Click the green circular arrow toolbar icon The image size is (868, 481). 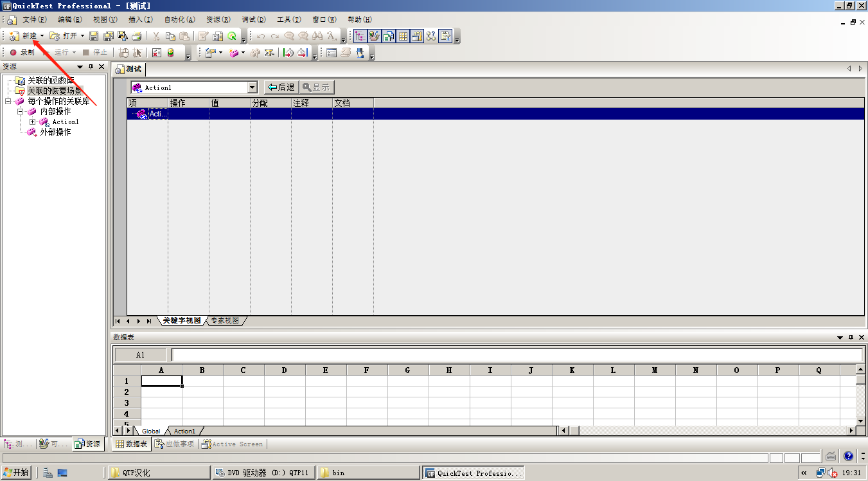232,36
